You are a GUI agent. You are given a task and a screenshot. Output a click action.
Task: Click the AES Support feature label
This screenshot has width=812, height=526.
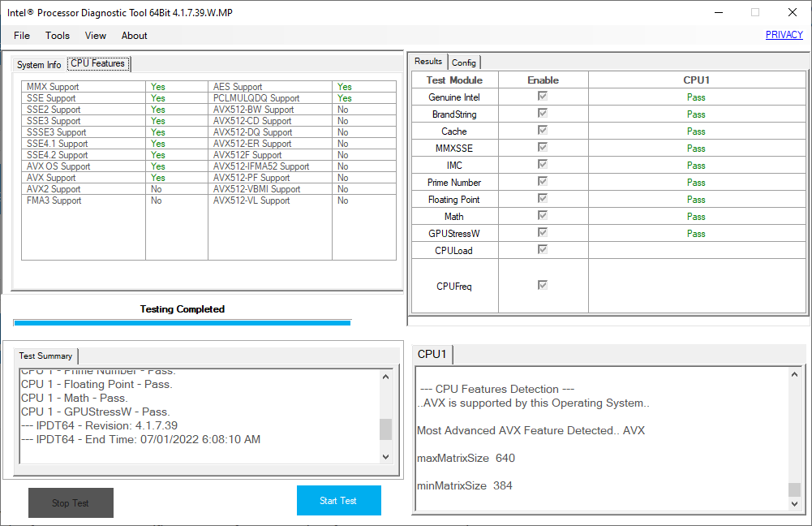238,87
